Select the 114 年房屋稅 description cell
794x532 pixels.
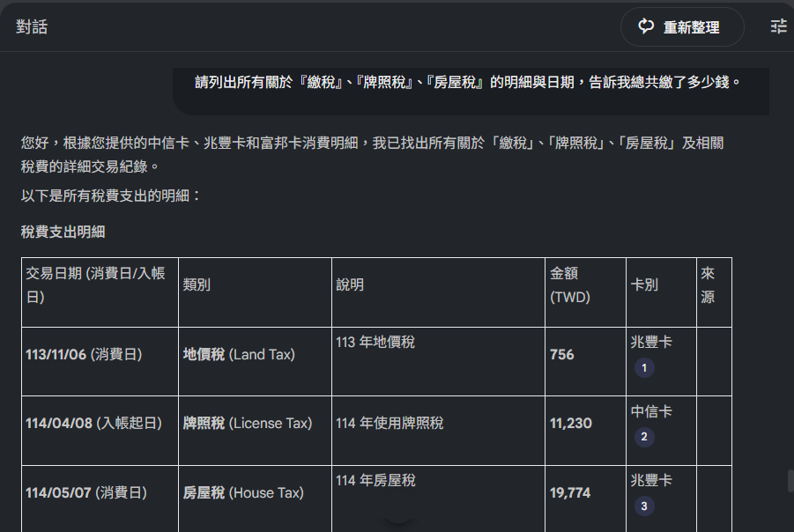pos(438,499)
